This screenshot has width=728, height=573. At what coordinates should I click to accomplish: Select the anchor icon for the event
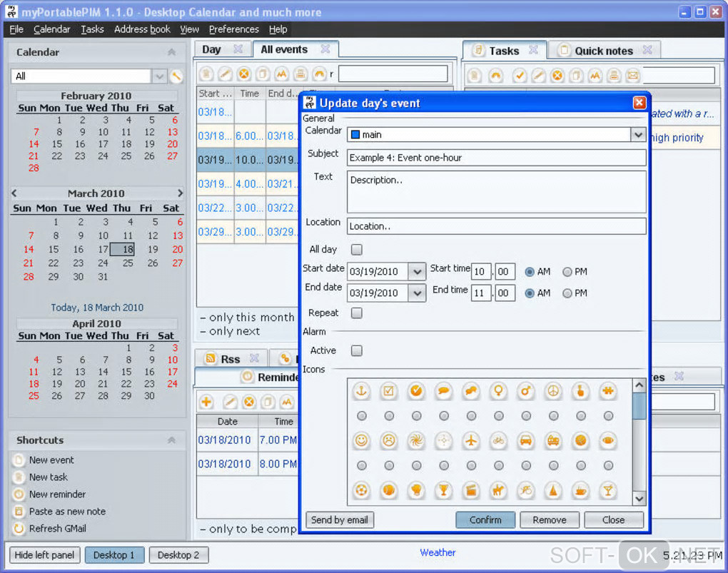(x=361, y=391)
